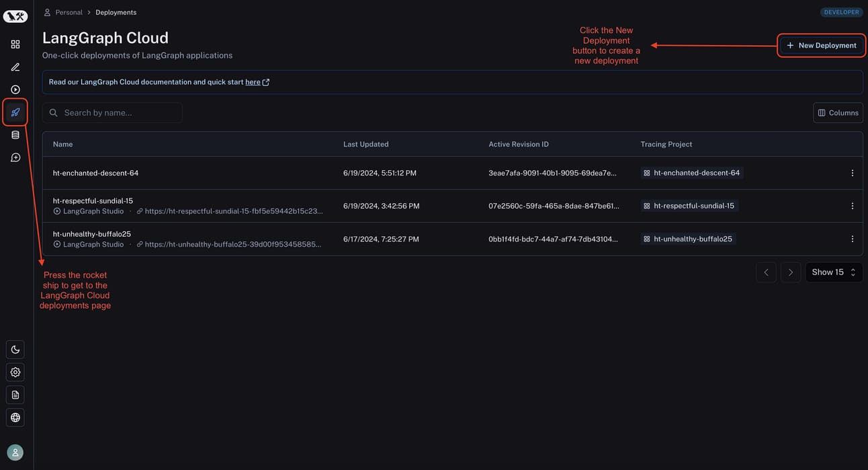Open the globe icon in sidebar
The height and width of the screenshot is (470, 868).
click(15, 418)
